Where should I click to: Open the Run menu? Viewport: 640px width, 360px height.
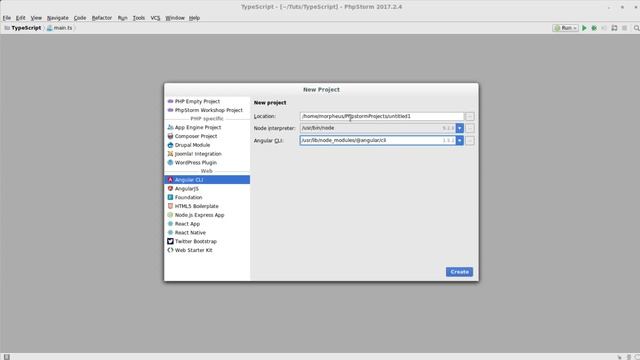pos(122,18)
